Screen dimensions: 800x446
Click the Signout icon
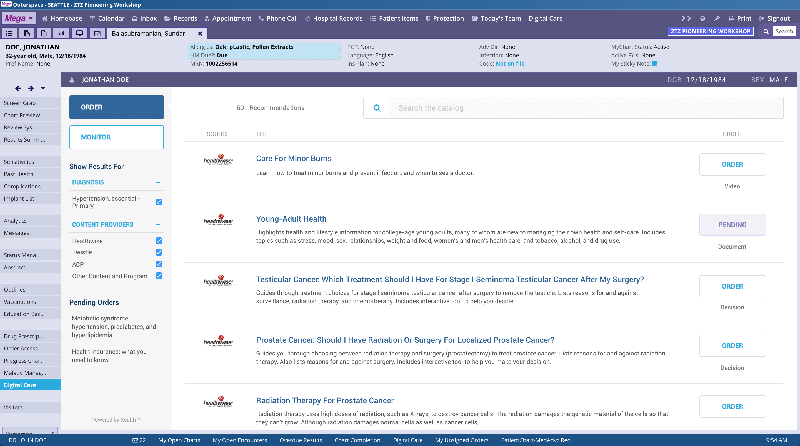click(761, 19)
